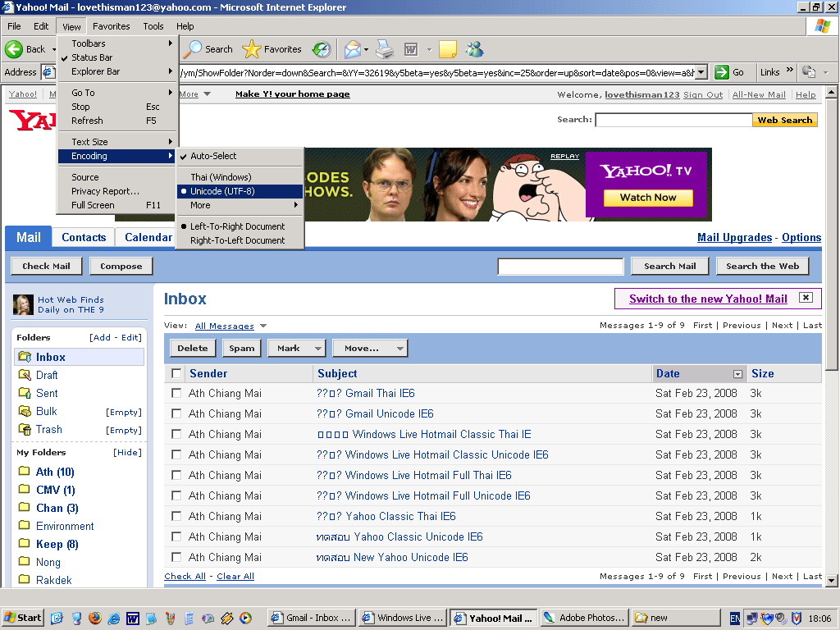The width and height of the screenshot is (840, 630).
Task: Check the New Yahoo Unicode IE6 message checkbox
Action: click(176, 557)
